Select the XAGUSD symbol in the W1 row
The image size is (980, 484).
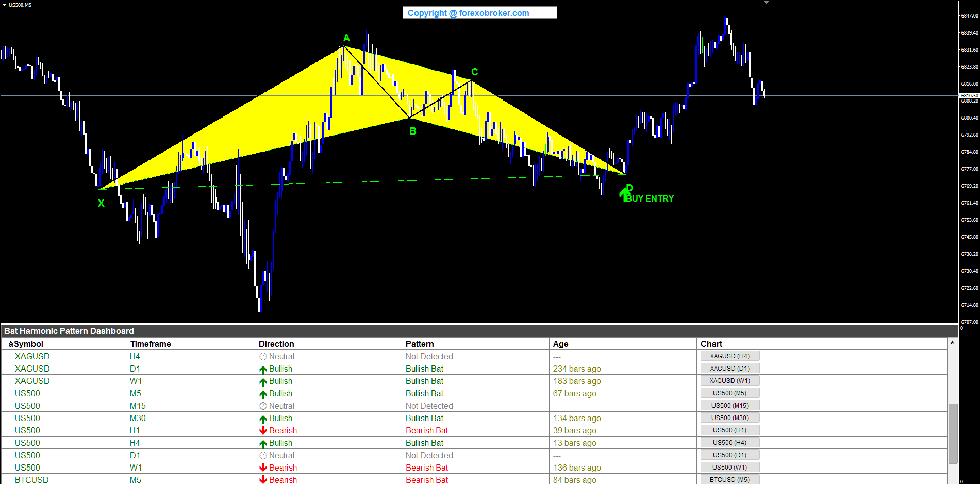[32, 381]
